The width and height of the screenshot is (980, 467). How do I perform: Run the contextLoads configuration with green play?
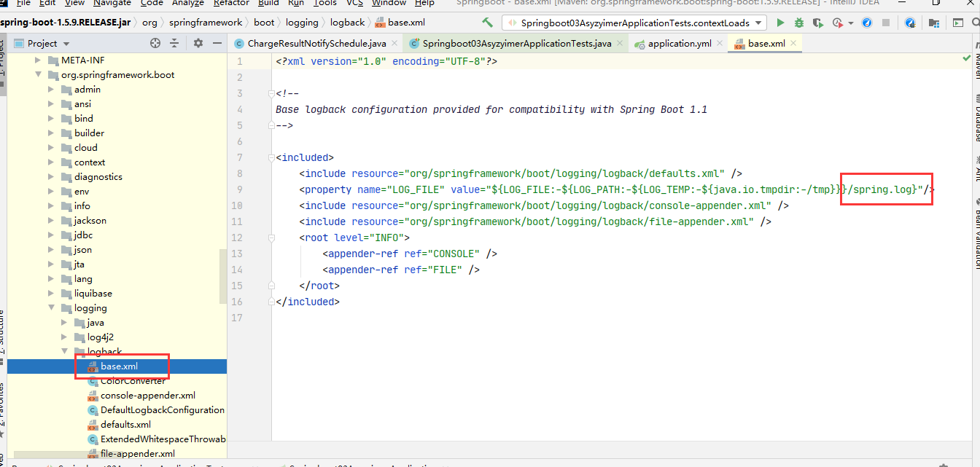point(781,23)
